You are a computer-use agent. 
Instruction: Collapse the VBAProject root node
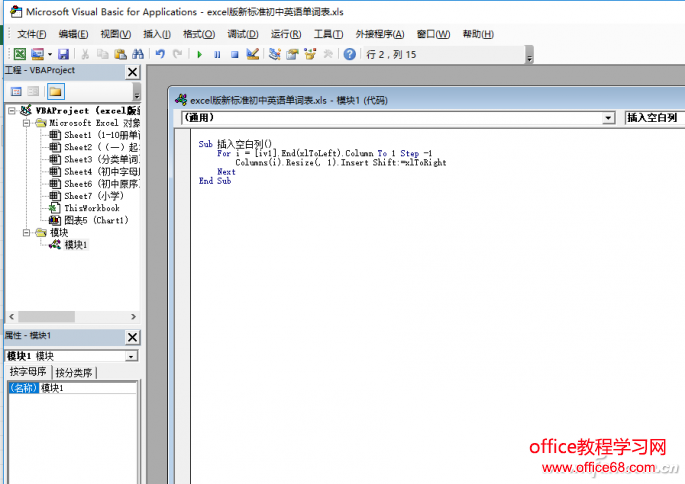coord(12,111)
